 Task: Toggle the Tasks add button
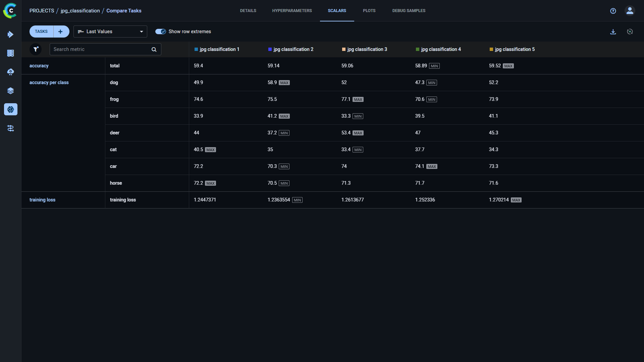click(60, 32)
